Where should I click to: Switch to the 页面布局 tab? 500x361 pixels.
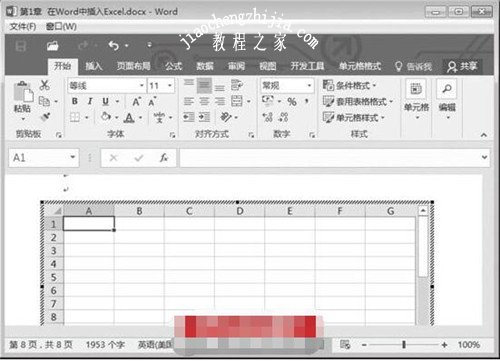(x=133, y=66)
